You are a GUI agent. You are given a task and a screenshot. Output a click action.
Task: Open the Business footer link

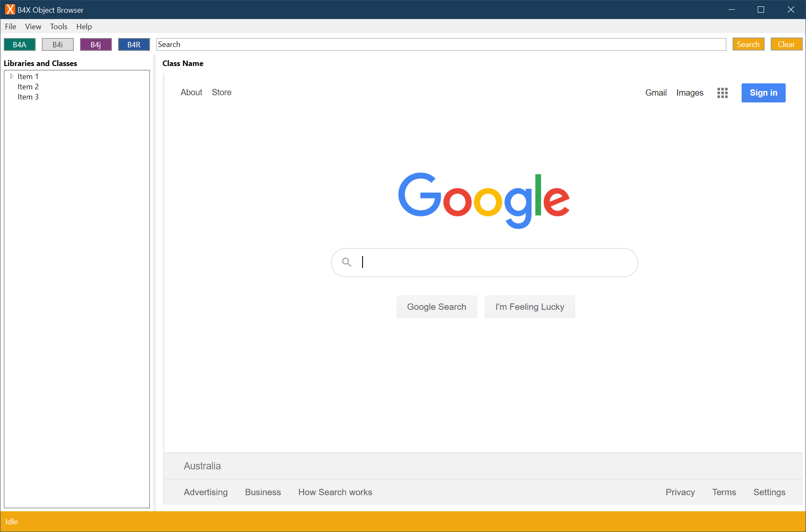pos(263,492)
